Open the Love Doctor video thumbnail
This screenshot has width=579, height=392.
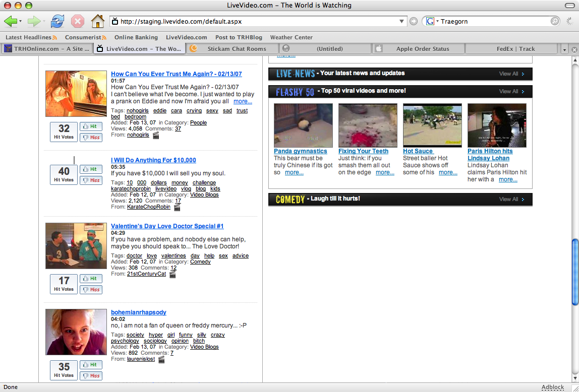(x=76, y=245)
